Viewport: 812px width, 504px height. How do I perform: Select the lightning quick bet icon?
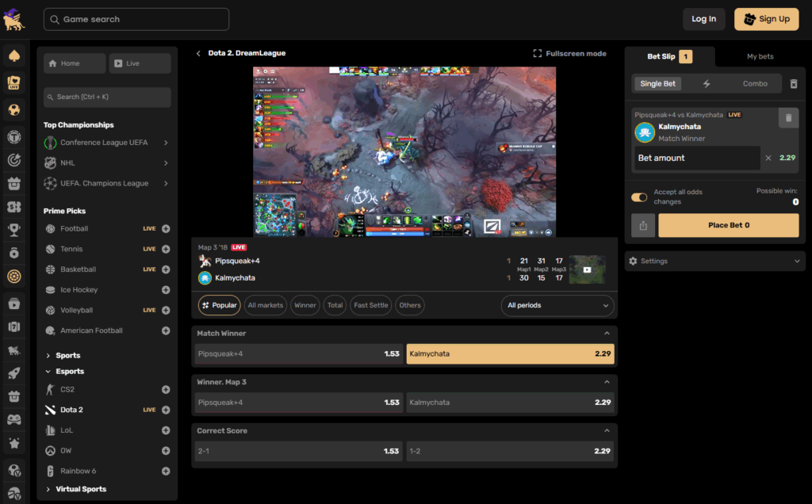coord(707,84)
